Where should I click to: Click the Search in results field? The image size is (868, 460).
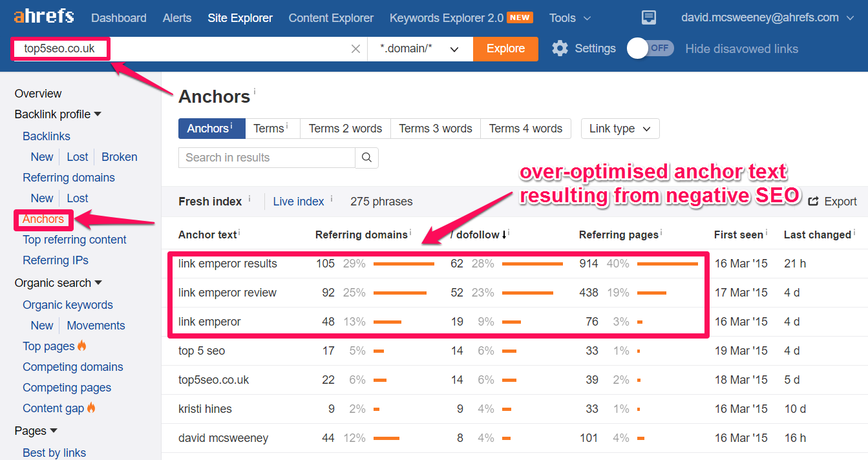pyautogui.click(x=267, y=158)
